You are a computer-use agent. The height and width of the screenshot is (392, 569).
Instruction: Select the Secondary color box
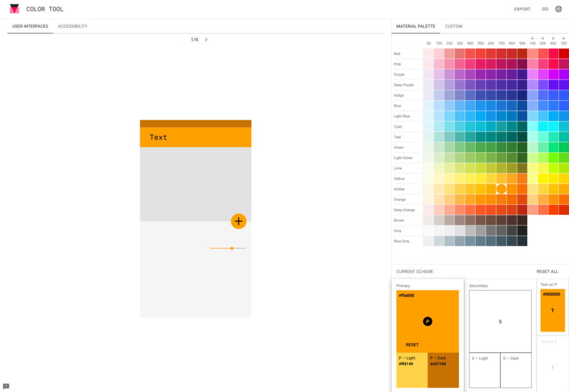(x=500, y=321)
